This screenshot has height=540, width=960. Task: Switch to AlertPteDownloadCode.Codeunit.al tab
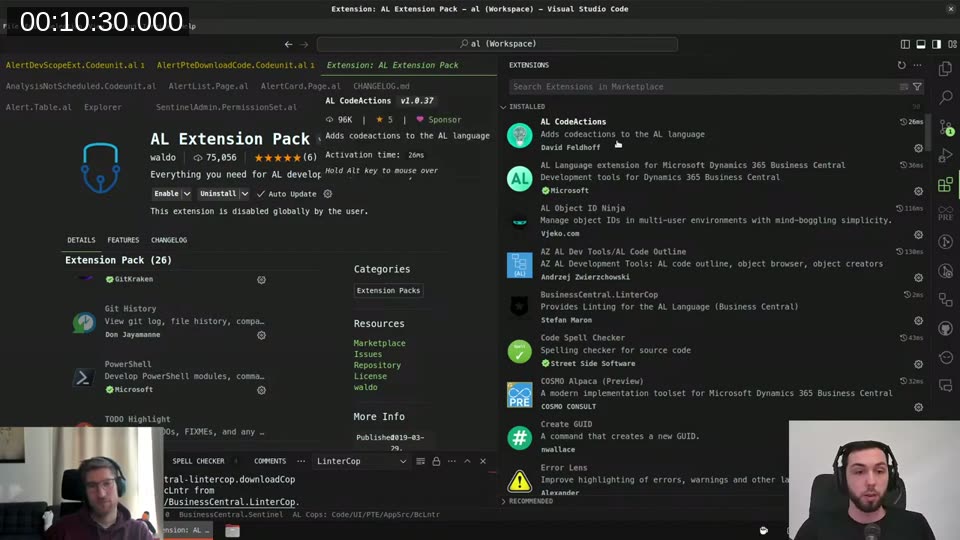click(235, 65)
